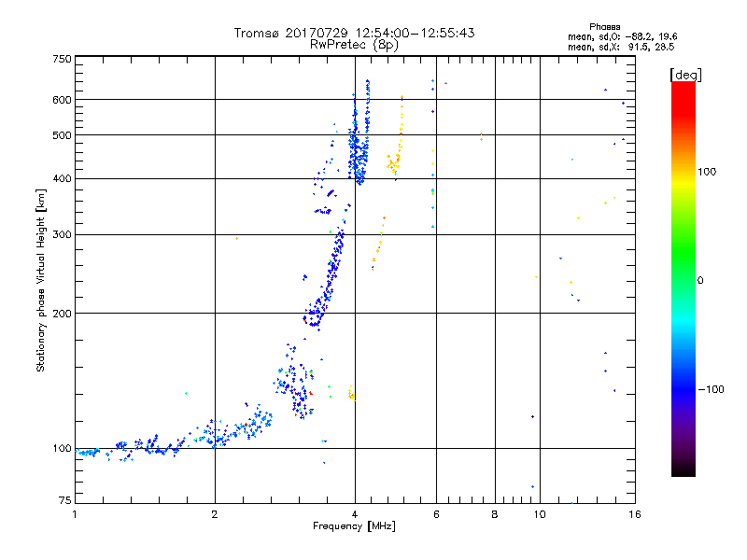747x560 pixels.
Task: Click the 'RwPretec (8p)' subtitle
Action: pos(354,45)
